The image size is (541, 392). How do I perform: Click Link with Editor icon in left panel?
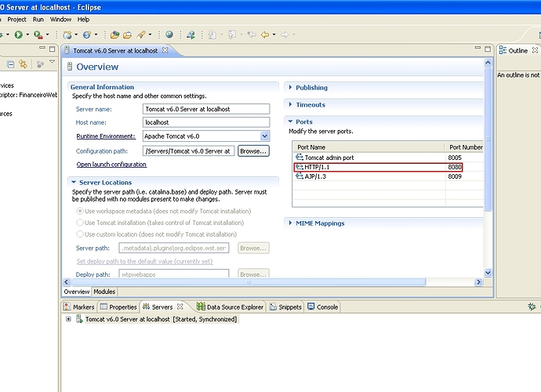[23, 64]
